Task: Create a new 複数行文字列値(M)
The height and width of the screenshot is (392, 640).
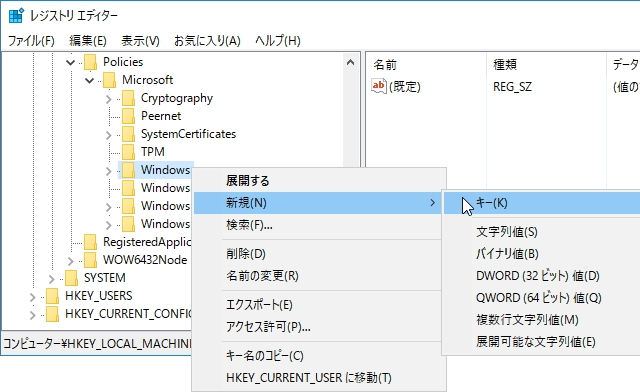Action: pos(542,320)
